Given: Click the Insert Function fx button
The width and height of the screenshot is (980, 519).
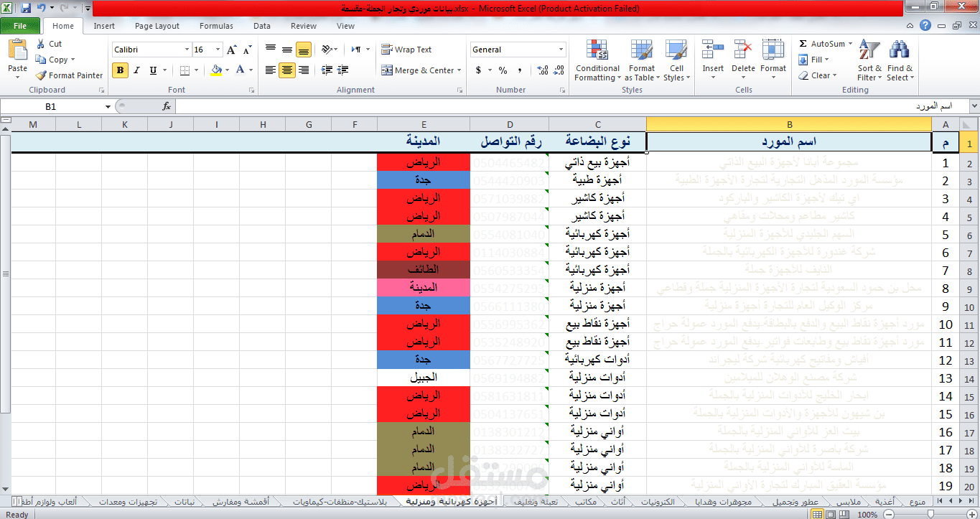Looking at the screenshot, I should tap(167, 106).
